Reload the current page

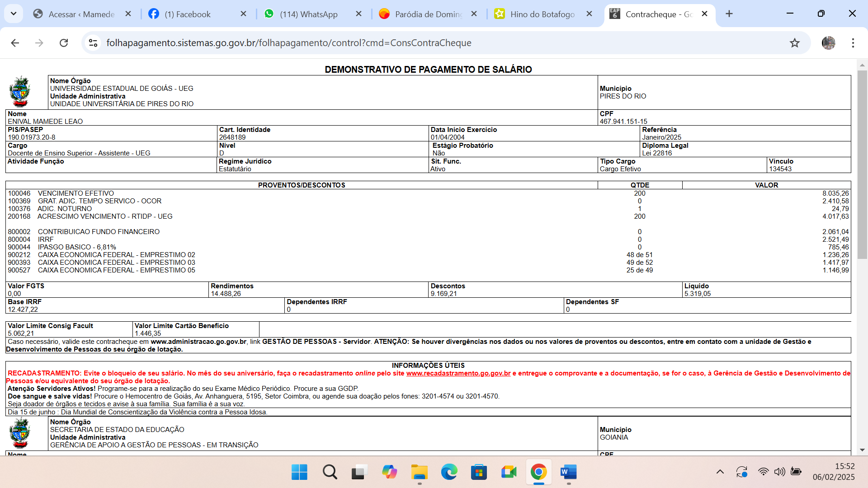pos(64,43)
